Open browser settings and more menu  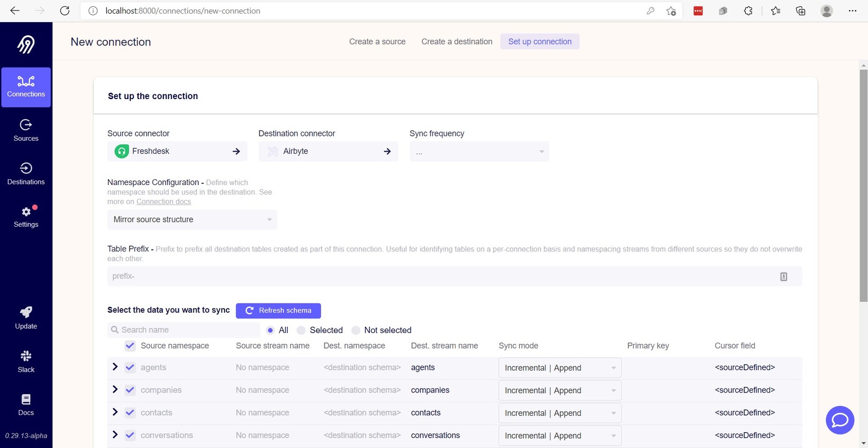pos(853,11)
